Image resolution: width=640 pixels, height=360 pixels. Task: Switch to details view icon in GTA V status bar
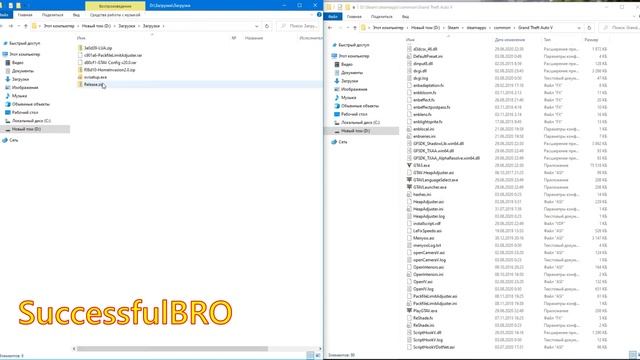click(632, 355)
